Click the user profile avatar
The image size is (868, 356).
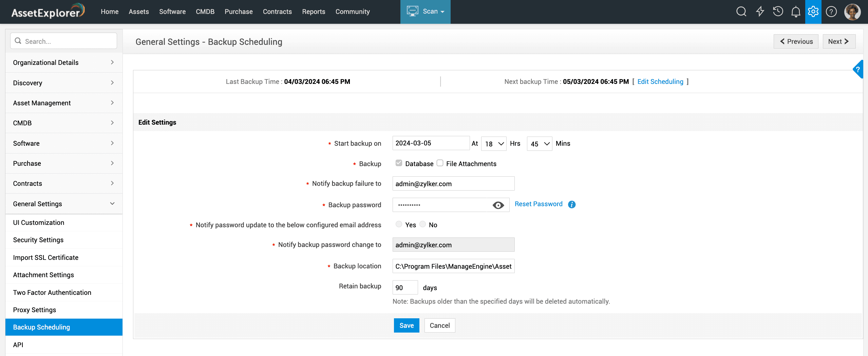click(852, 12)
